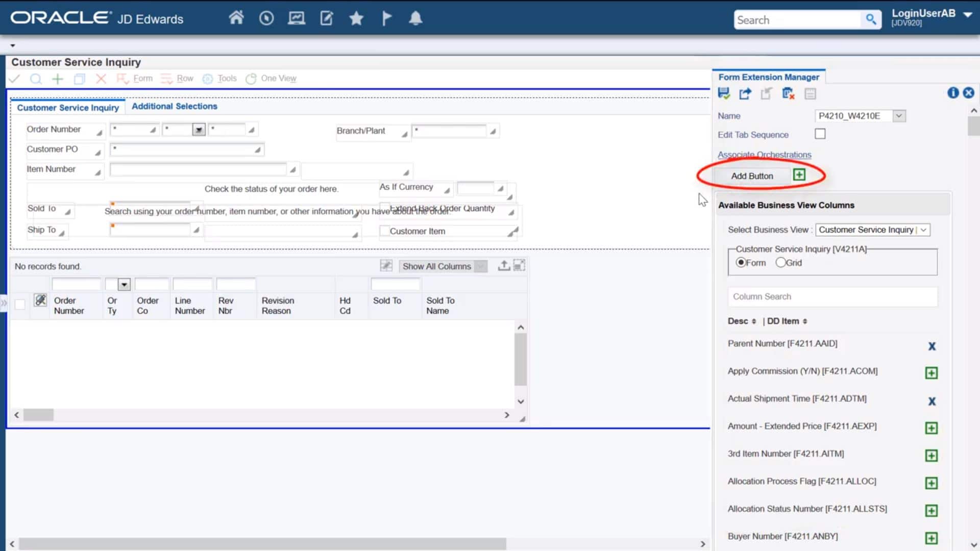This screenshot has height=551, width=980.
Task: Add Apply Commission column using its green plus
Action: coord(932,373)
